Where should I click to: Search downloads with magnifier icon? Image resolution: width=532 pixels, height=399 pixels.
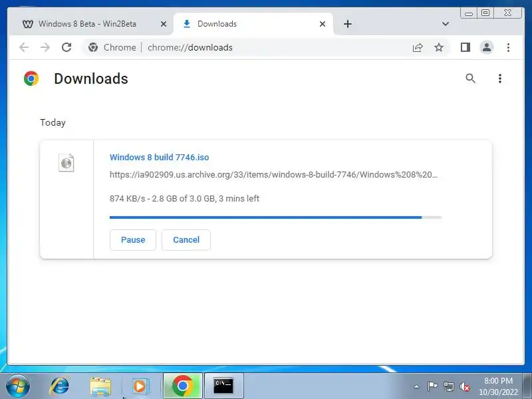pos(470,78)
